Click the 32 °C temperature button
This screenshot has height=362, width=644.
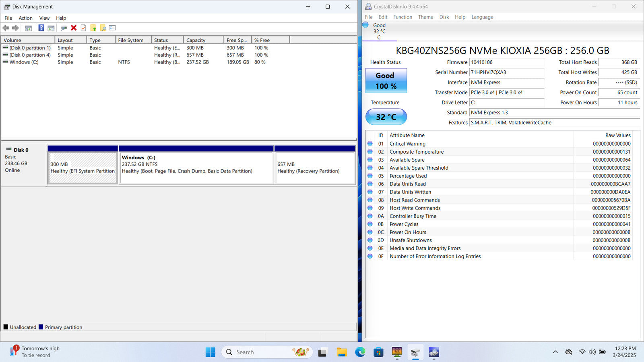pyautogui.click(x=386, y=117)
